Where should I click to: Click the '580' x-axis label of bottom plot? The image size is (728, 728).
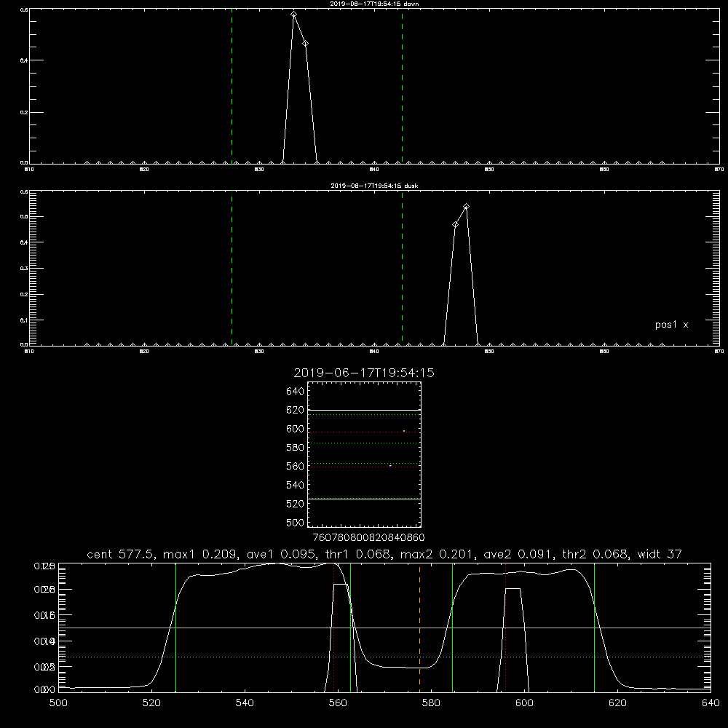coord(431,703)
